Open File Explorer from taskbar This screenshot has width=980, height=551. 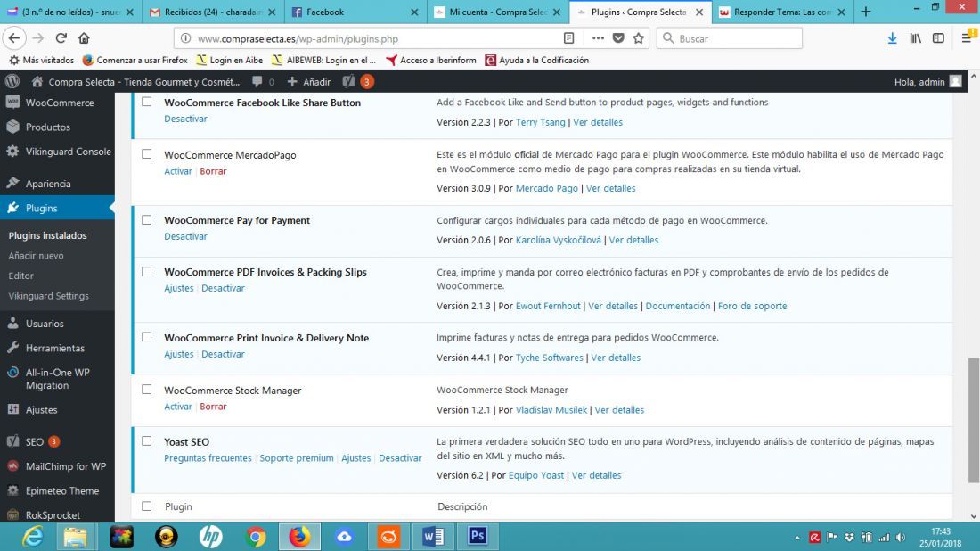tap(77, 537)
